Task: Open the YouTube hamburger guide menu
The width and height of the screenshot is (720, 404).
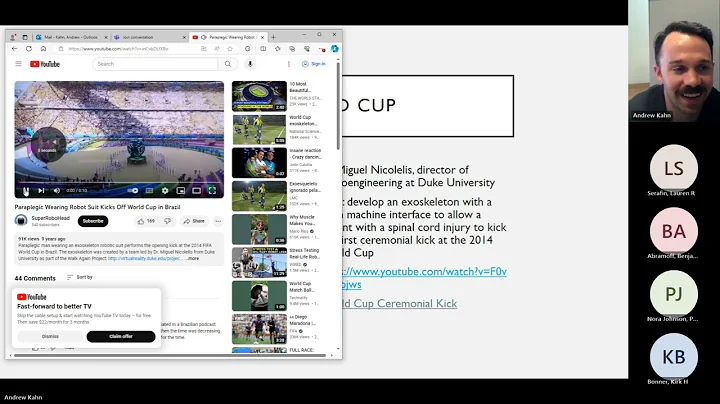Action: pos(18,64)
